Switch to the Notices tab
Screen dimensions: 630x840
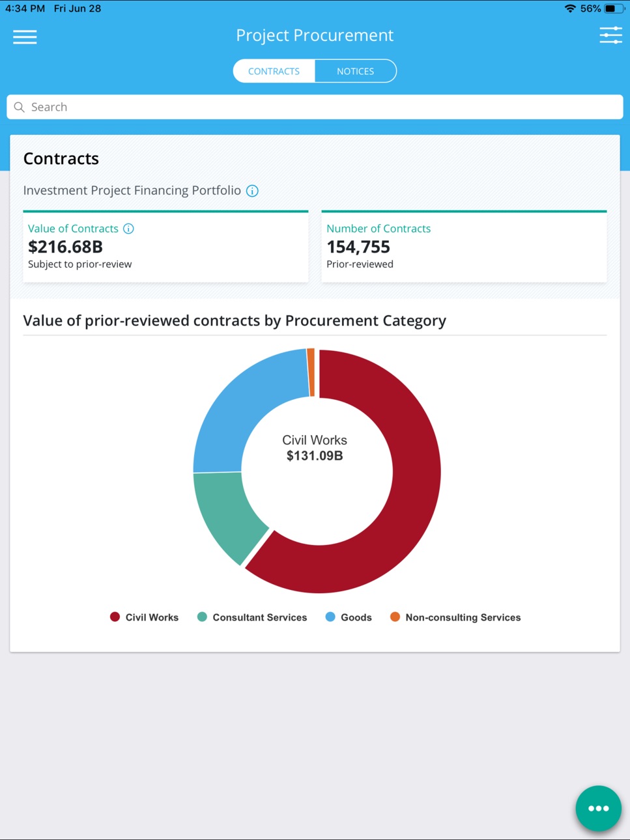(355, 71)
